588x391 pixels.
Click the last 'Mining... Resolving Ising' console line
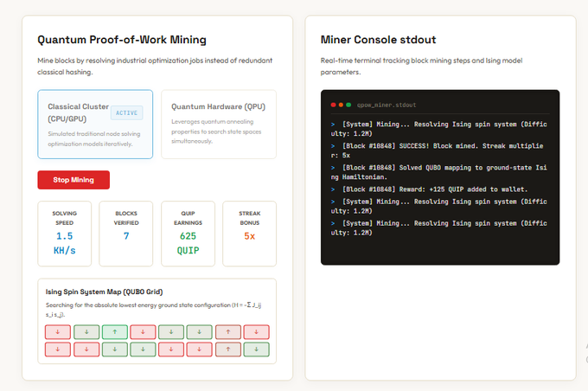tap(438, 228)
